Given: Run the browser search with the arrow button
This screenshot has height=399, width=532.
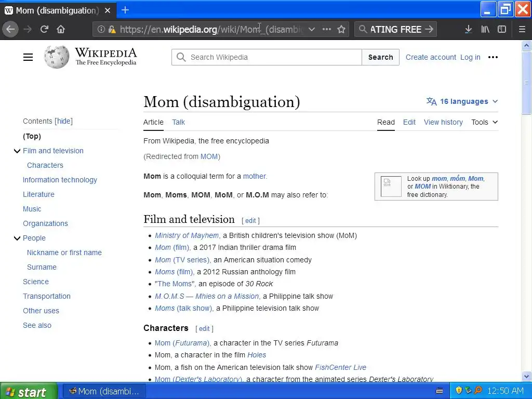Looking at the screenshot, I should coord(429,29).
